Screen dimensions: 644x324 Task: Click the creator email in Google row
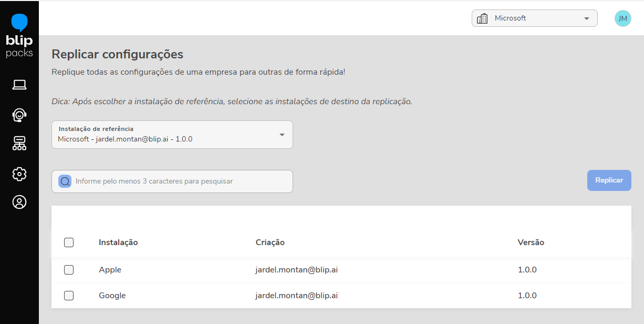tap(297, 296)
